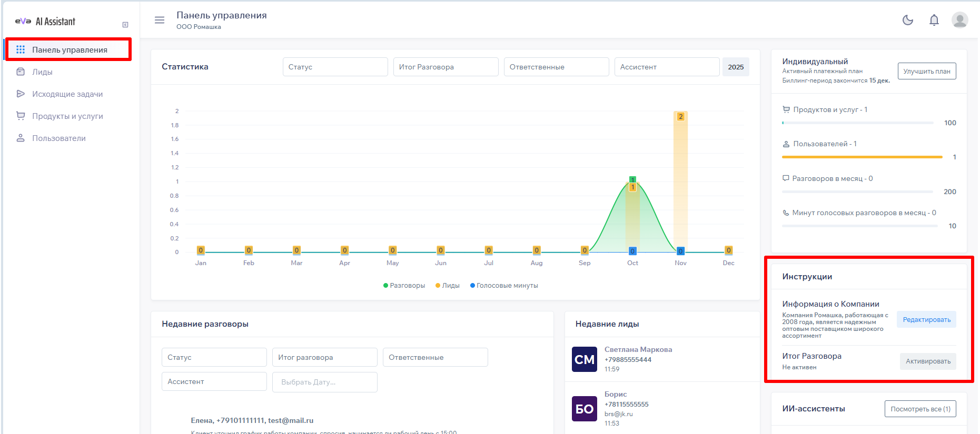Click the eVa AI Assistant logo
This screenshot has height=434, width=980.
[x=45, y=22]
